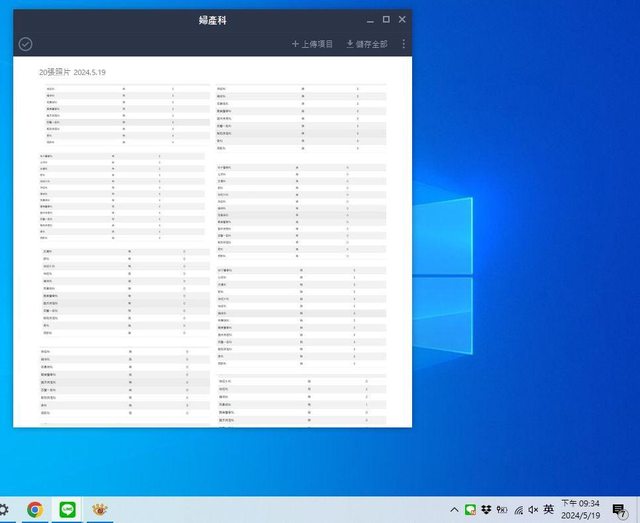Close the 婦產科 album window

[402, 19]
